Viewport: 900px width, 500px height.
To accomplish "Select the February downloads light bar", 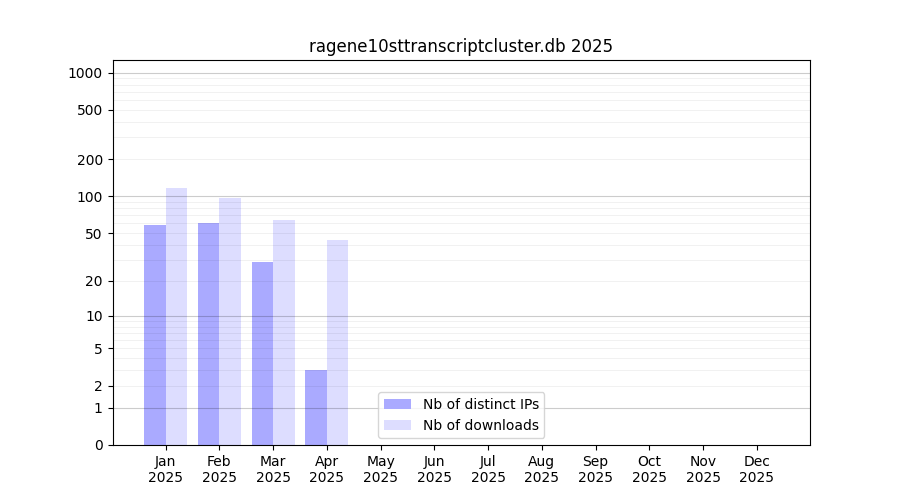I will (230, 321).
